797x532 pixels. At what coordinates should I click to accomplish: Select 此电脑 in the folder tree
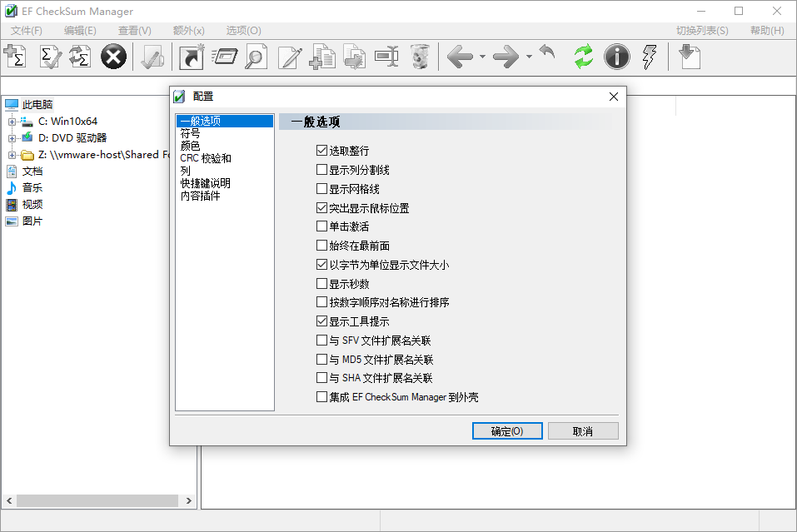(x=37, y=105)
